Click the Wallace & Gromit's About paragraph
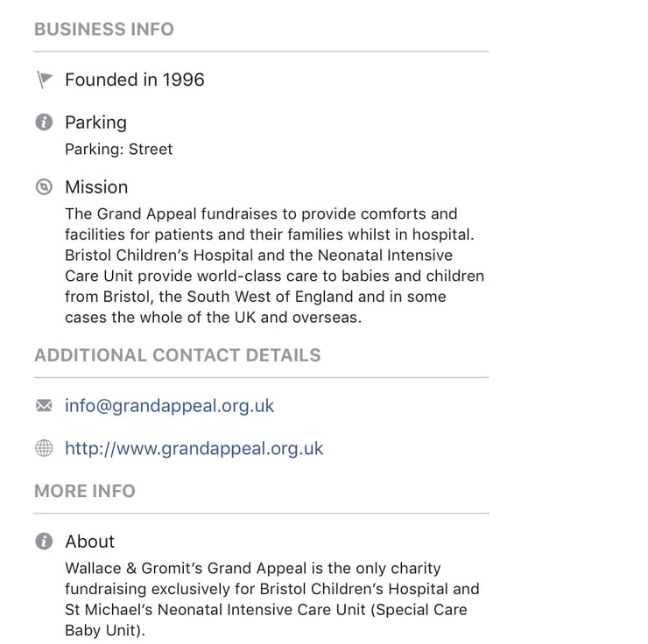This screenshot has height=644, width=648. coord(272,599)
